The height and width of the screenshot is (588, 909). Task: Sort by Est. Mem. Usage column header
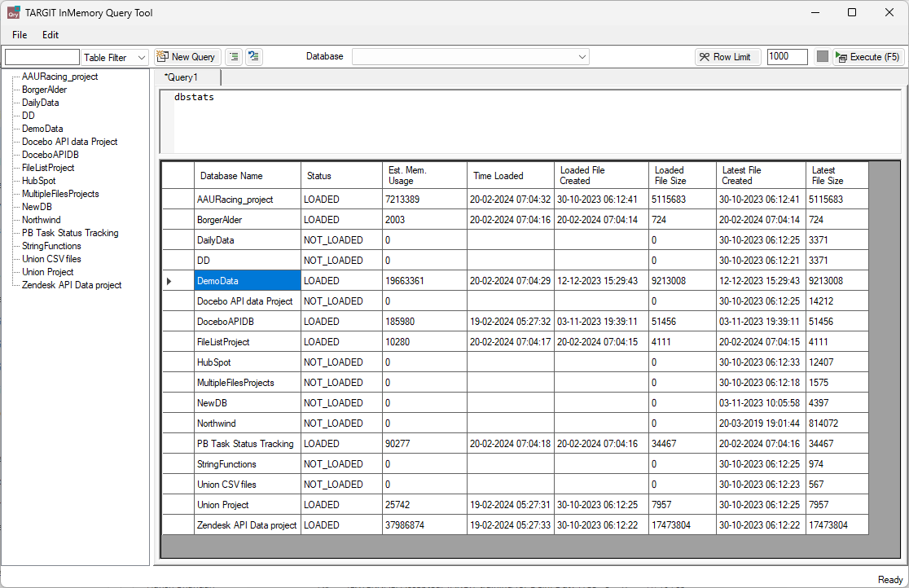[x=424, y=175]
